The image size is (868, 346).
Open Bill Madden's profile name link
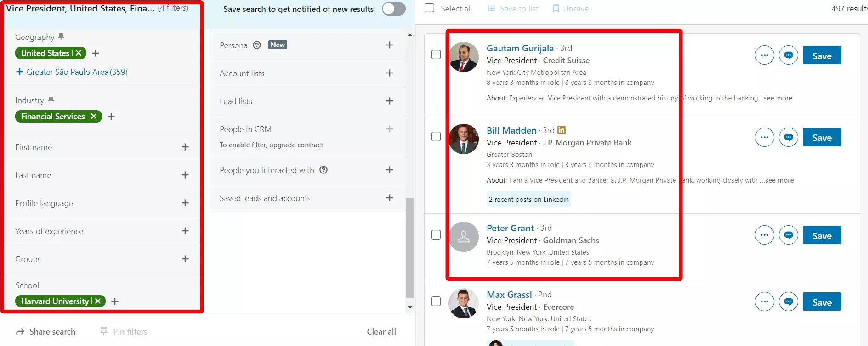click(x=511, y=130)
